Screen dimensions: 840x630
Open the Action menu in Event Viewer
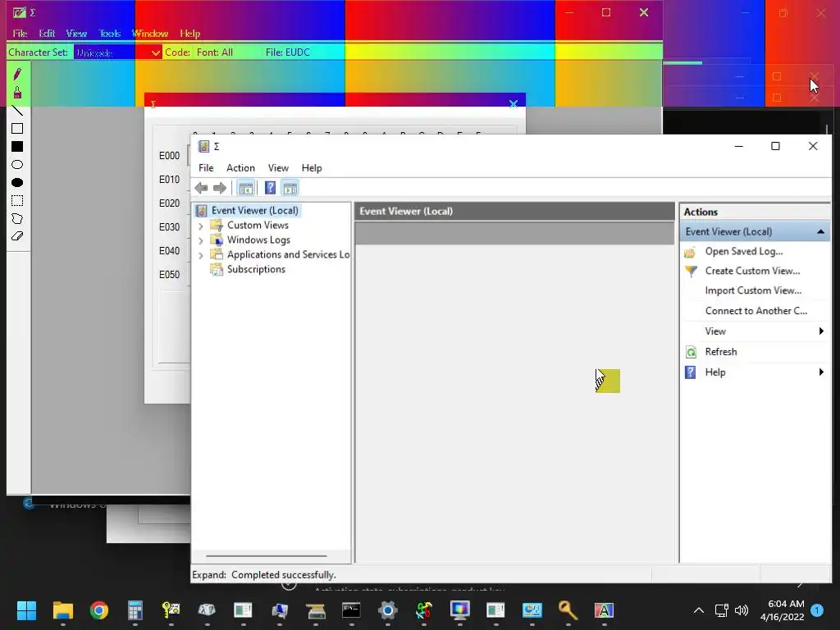pos(240,167)
